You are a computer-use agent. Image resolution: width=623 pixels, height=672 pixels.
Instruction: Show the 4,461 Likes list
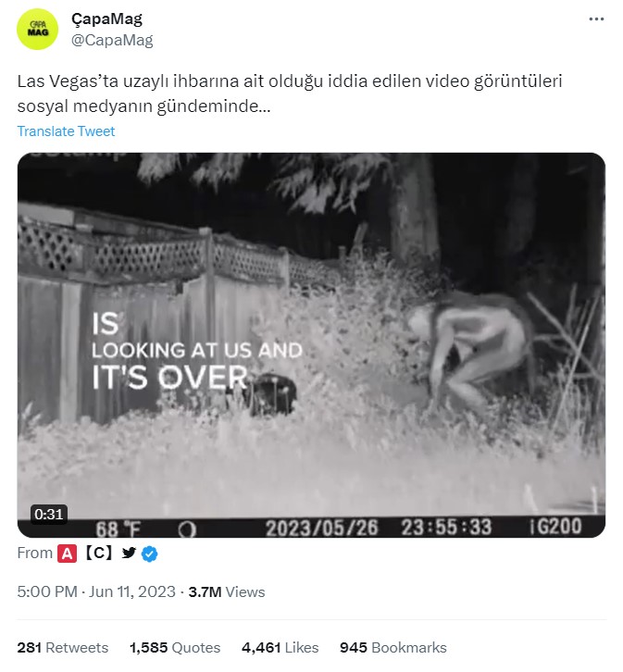(280, 647)
